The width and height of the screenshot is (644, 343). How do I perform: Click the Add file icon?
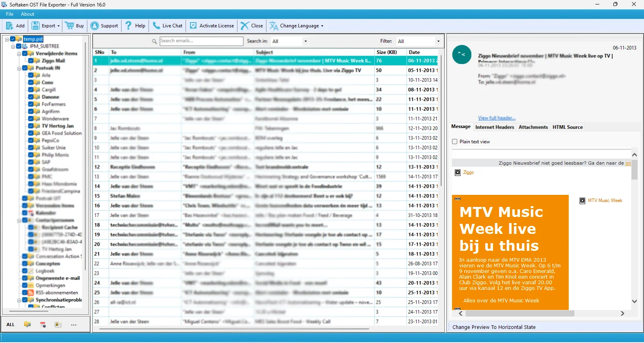[10, 26]
